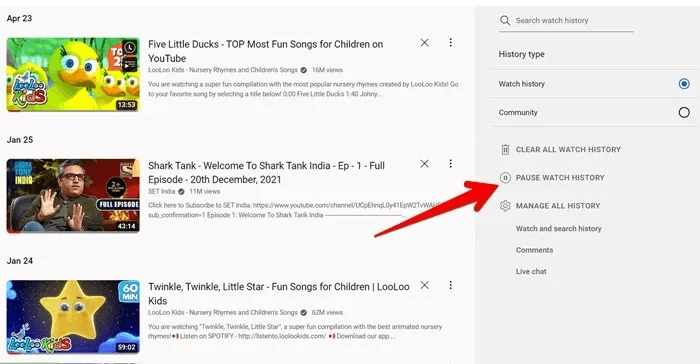Open the Five Little Ducks video thumbnail
Screen dimensions: 700x364
tap(73, 75)
